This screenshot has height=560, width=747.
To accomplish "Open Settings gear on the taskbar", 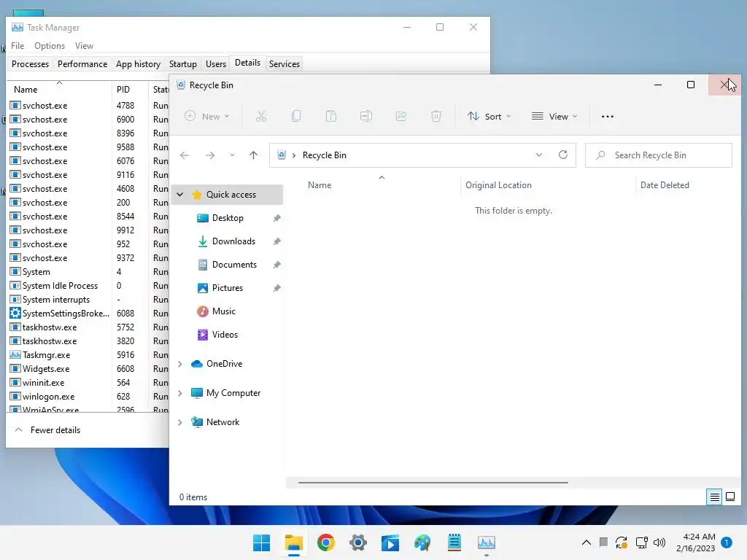I will coord(358,542).
